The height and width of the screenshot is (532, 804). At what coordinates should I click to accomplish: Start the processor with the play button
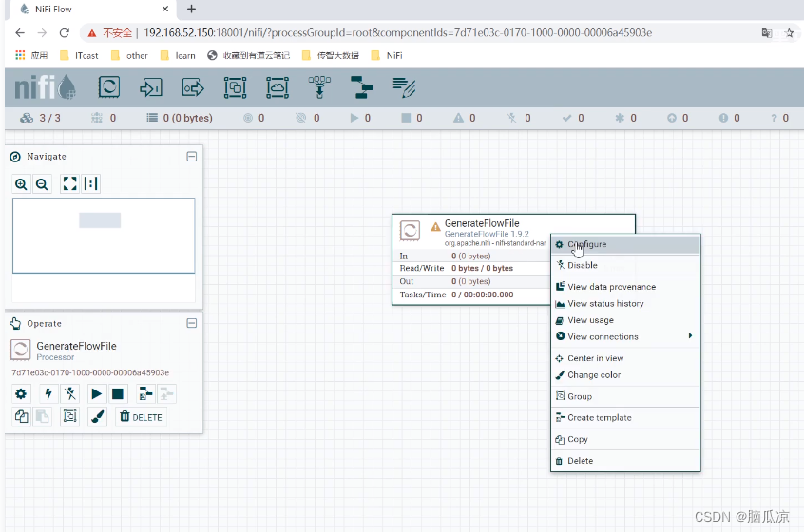pos(96,393)
